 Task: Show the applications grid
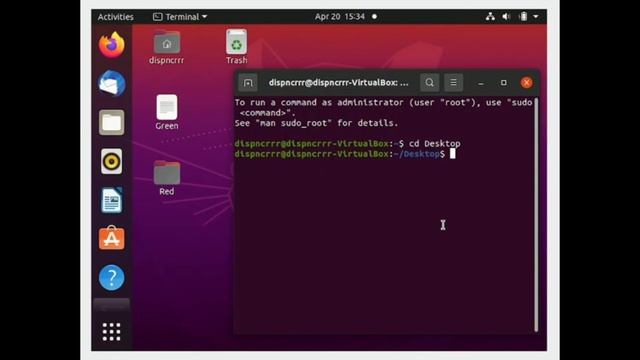pos(111,332)
